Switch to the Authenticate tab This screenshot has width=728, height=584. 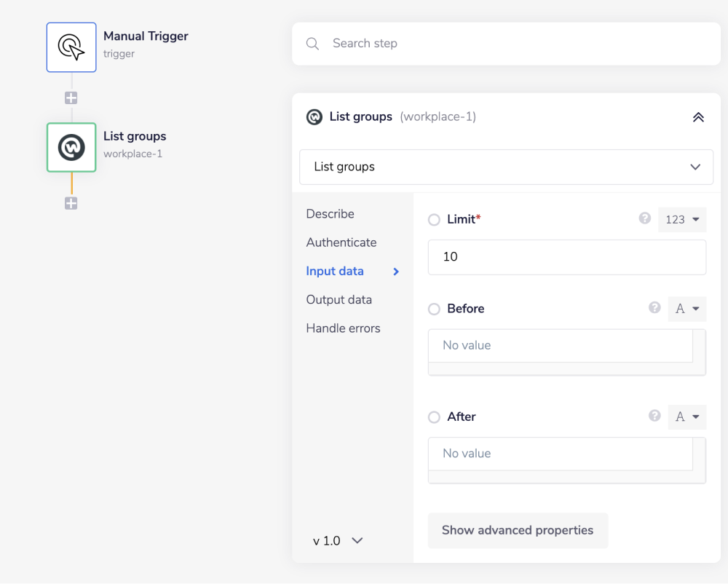[x=341, y=242]
